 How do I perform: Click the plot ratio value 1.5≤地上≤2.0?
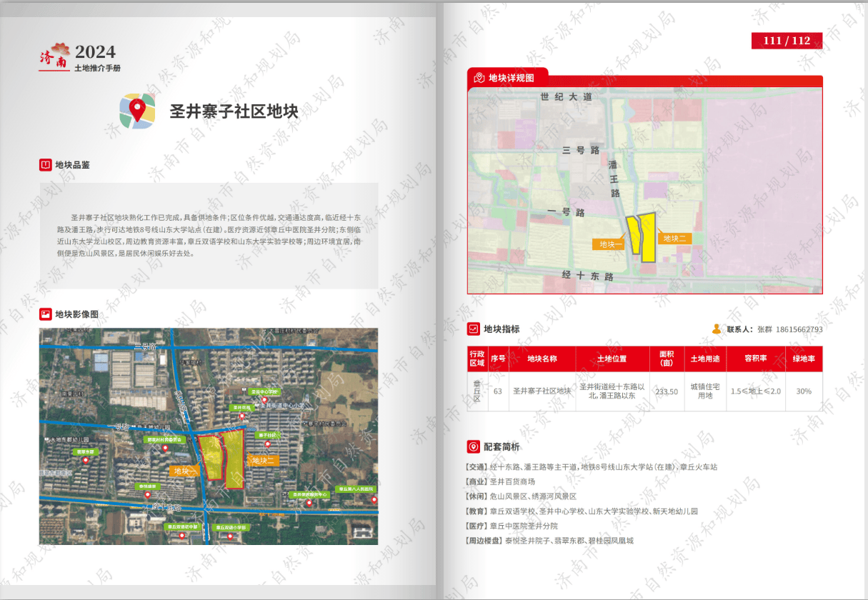pos(756,391)
